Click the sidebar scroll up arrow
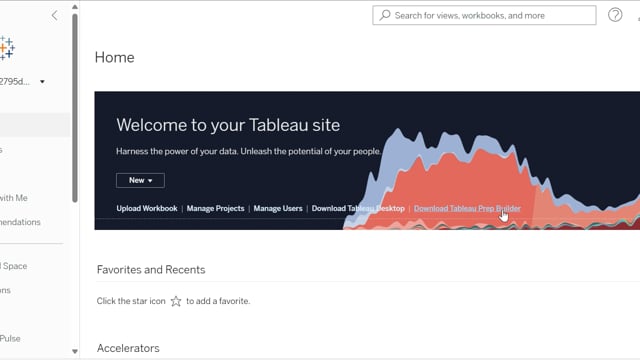Image resolution: width=640 pixels, height=360 pixels. click(x=75, y=7)
